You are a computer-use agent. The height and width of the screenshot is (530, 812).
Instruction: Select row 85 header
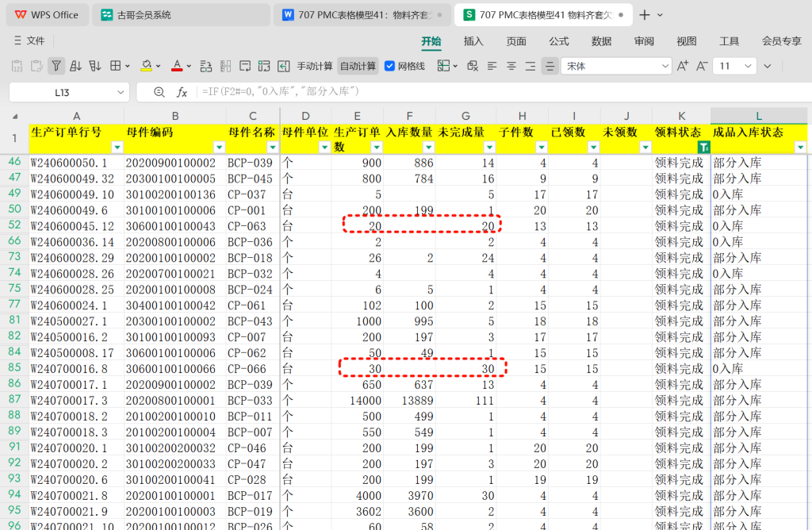pyautogui.click(x=14, y=368)
